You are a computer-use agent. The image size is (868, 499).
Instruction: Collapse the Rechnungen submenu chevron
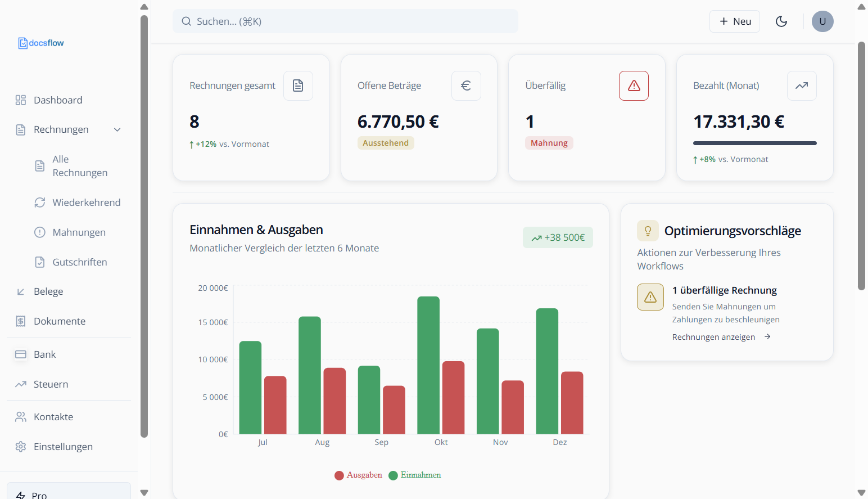pos(117,130)
